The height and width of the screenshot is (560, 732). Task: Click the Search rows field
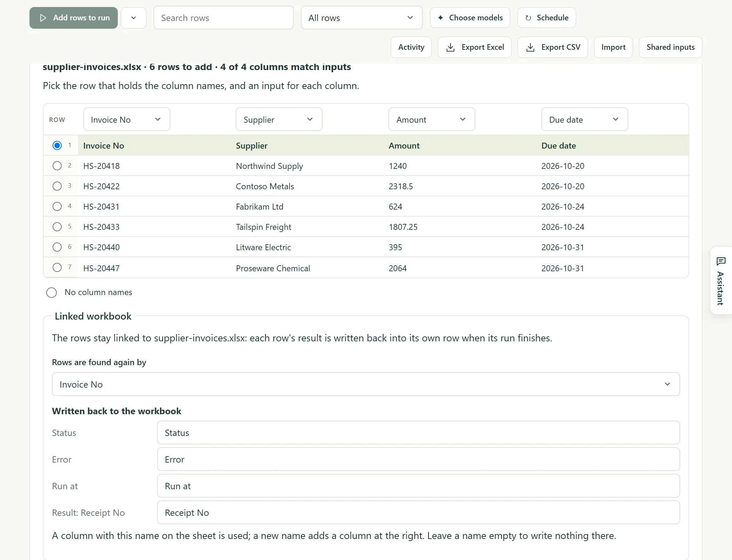click(x=223, y=18)
